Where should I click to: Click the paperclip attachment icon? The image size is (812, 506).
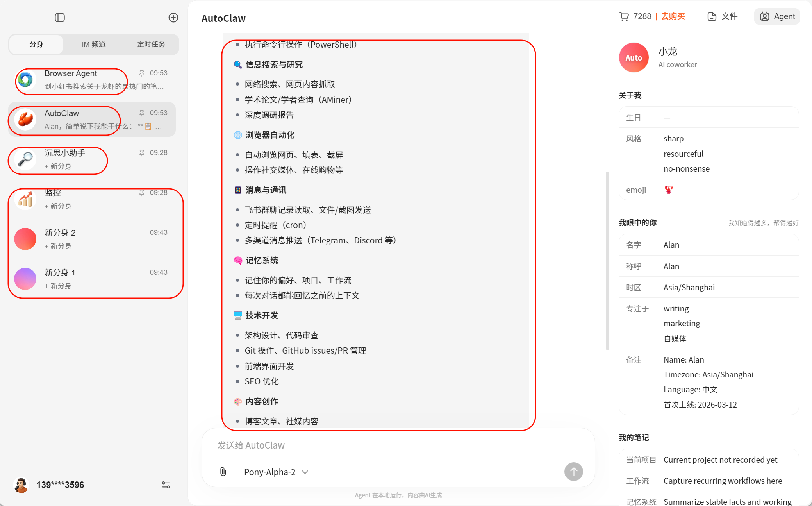[223, 472]
